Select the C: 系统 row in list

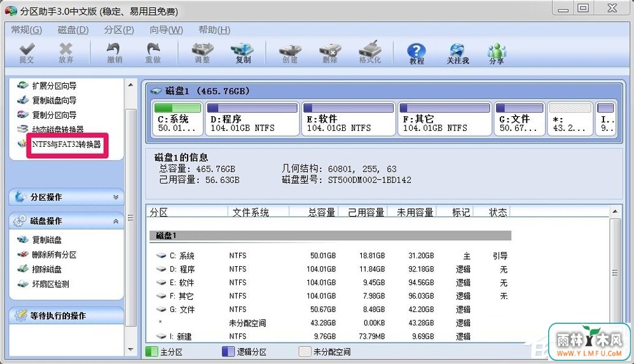coord(330,256)
